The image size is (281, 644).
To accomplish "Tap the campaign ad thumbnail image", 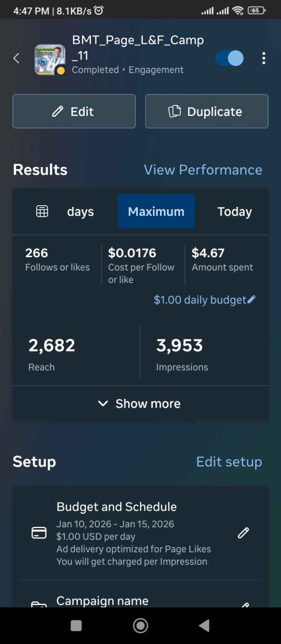I will (x=50, y=60).
